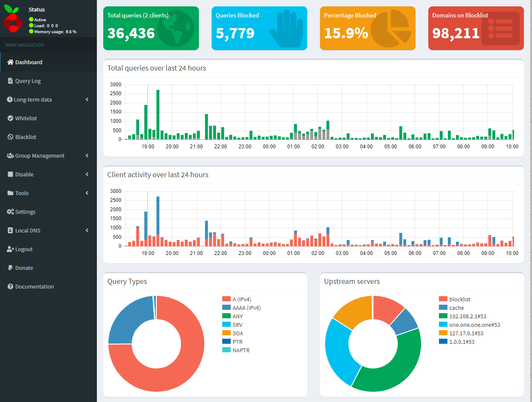Click the 'Client activity over last 24 hours' heading
Viewport: 532px width, 402px height.
[x=158, y=175]
